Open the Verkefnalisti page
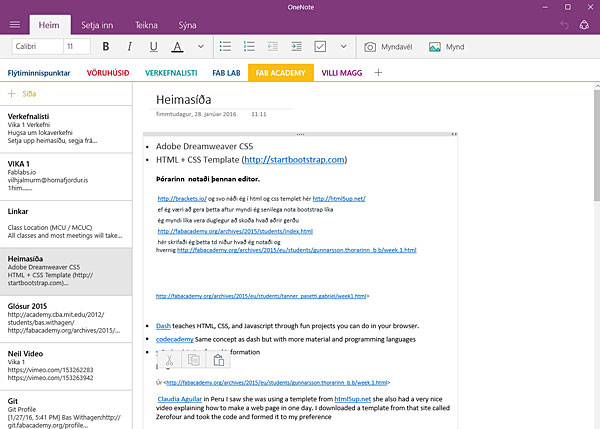Image resolution: width=600 pixels, height=429 pixels. 66,129
